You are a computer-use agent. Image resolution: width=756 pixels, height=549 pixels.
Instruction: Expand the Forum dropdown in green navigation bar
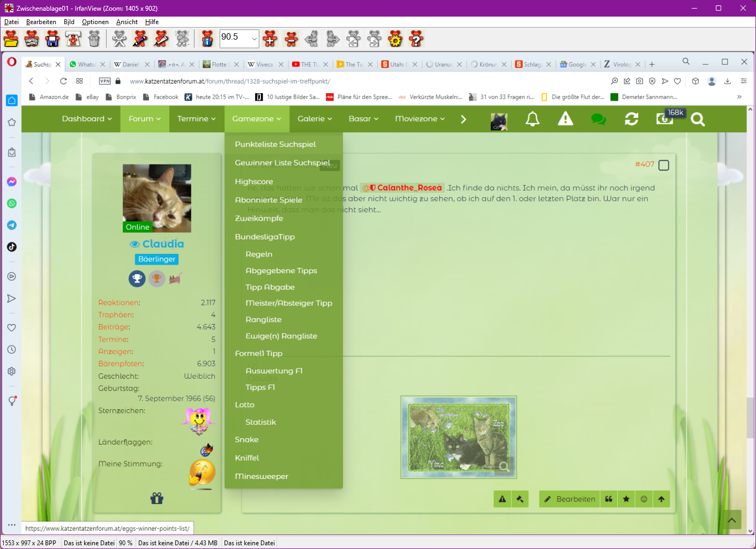tap(144, 119)
